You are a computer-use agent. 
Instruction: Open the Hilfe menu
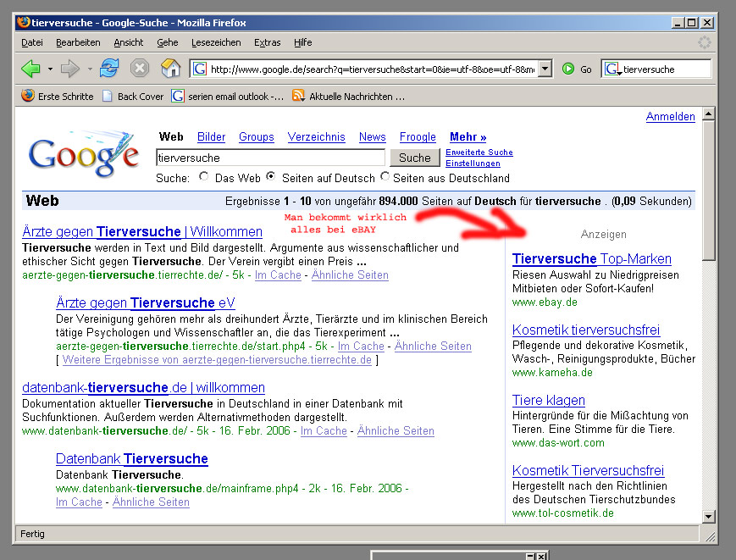pyautogui.click(x=302, y=42)
